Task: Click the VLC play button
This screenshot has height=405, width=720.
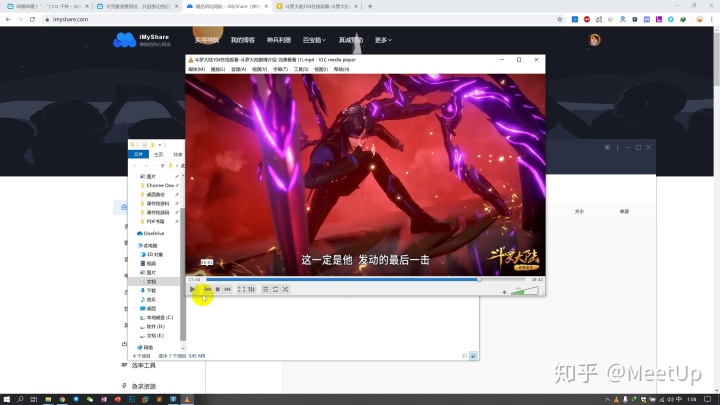Action: 192,289
